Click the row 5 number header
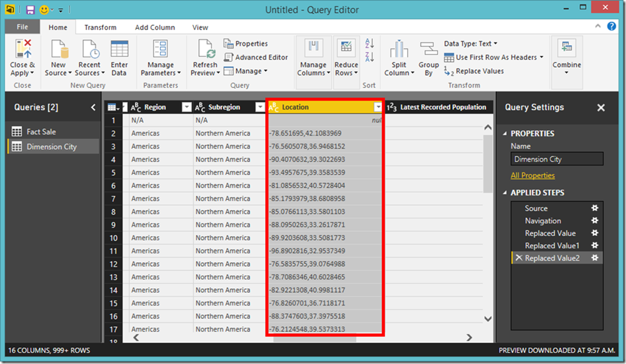This screenshot has height=364, width=626. (114, 172)
